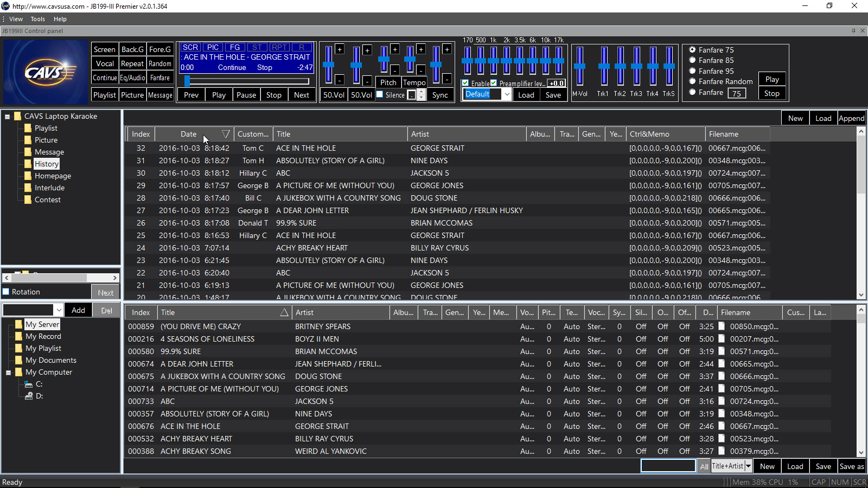Viewport: 868px width, 488px height.
Task: Open the equalizer Default preset dropdown
Action: pos(507,94)
